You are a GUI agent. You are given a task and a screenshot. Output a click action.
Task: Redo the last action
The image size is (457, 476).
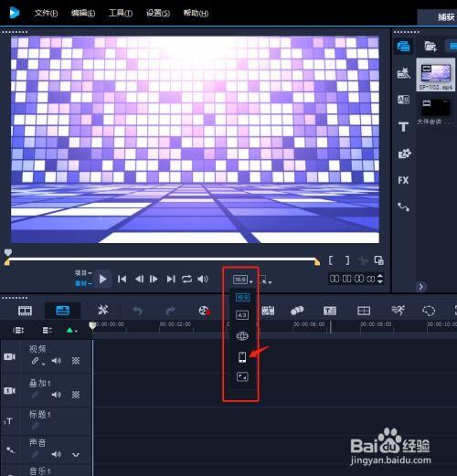coord(171,312)
